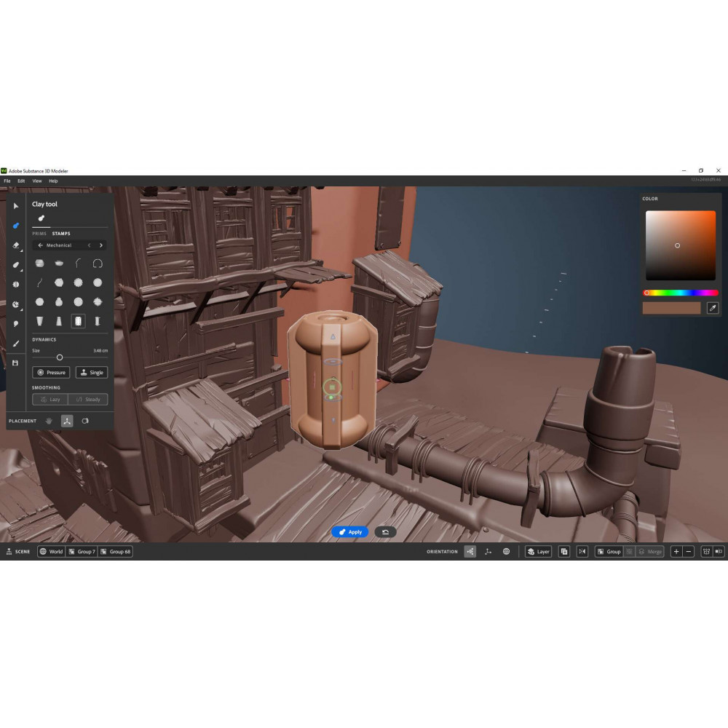
Task: Click the undo arrow next to Apply
Action: pos(385,532)
